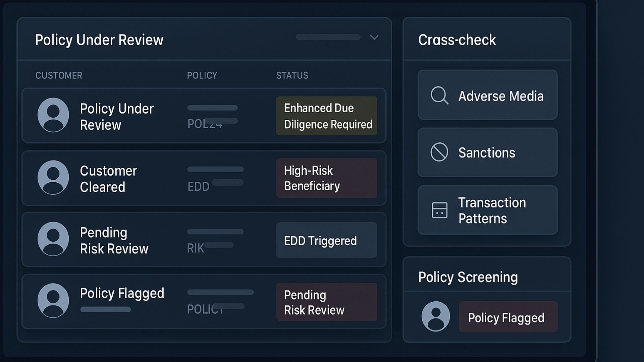Click the Policy Flagged row avatar
The width and height of the screenshot is (644, 362).
[53, 301]
